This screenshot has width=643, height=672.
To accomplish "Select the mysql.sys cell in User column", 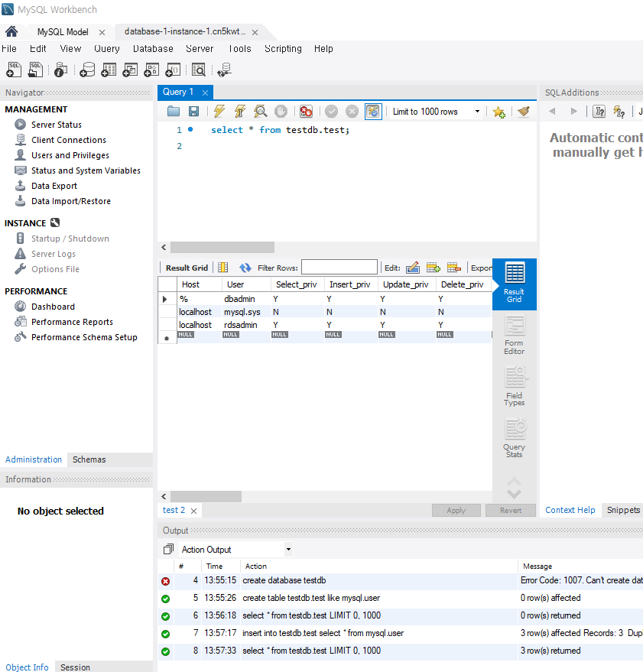I will 246,312.
